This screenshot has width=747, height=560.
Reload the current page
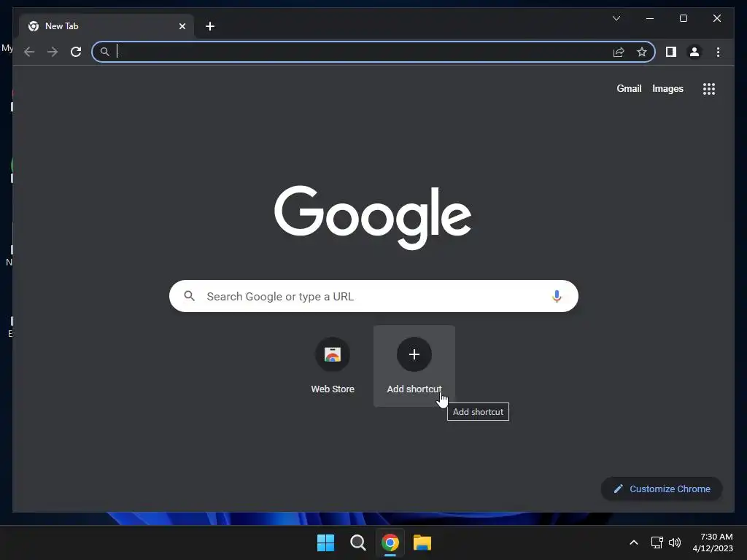tap(76, 52)
